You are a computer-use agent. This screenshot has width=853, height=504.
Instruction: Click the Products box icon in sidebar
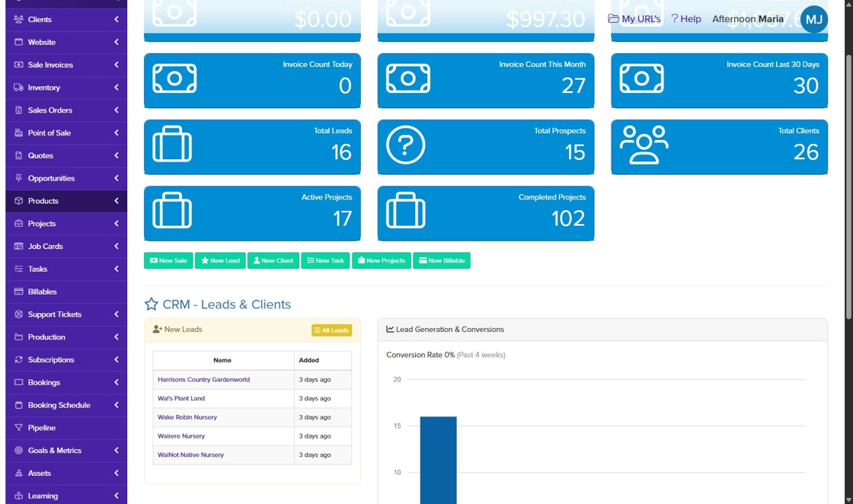(x=18, y=201)
